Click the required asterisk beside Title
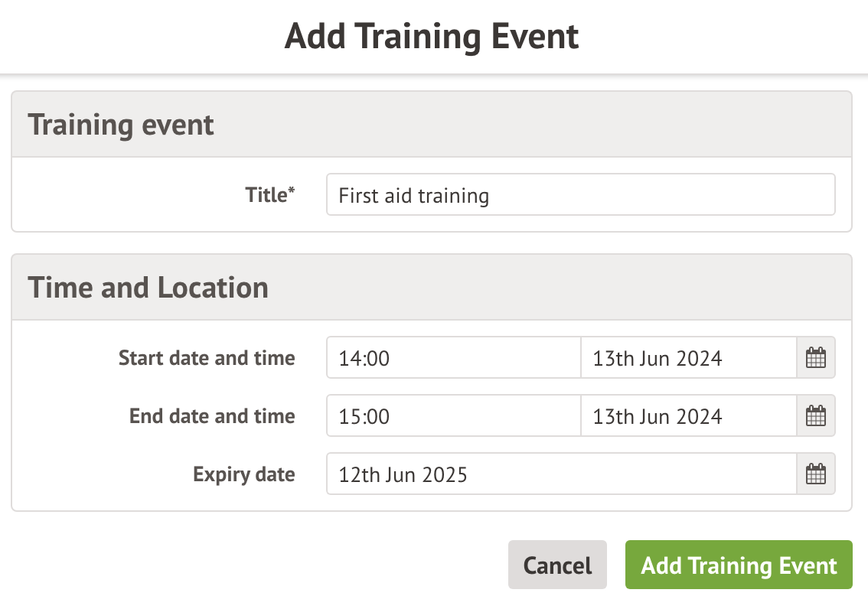The image size is (868, 609). pos(292,191)
